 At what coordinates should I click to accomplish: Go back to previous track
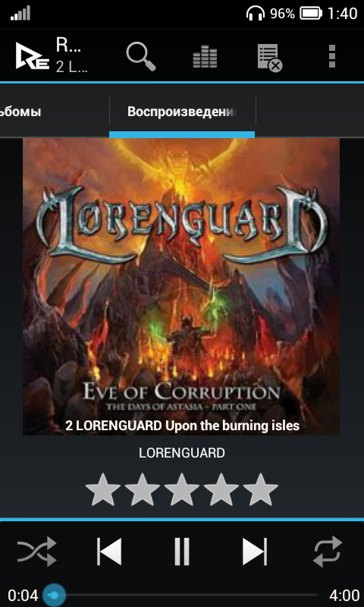pyautogui.click(x=109, y=551)
